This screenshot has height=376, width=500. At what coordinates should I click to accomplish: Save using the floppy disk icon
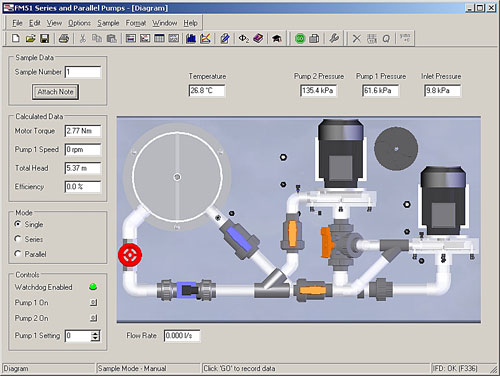tap(45, 38)
